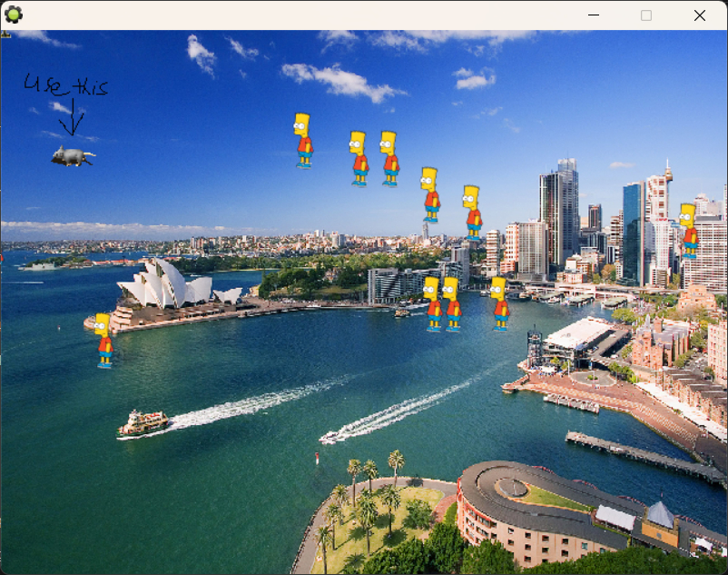Select the lone Bart right of the lower pair

(x=500, y=303)
